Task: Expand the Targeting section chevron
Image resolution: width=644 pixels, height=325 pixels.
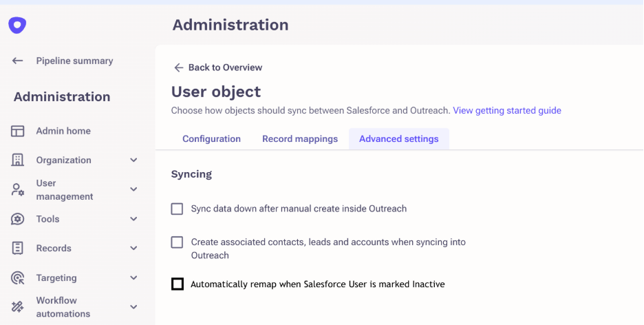Action: click(133, 277)
